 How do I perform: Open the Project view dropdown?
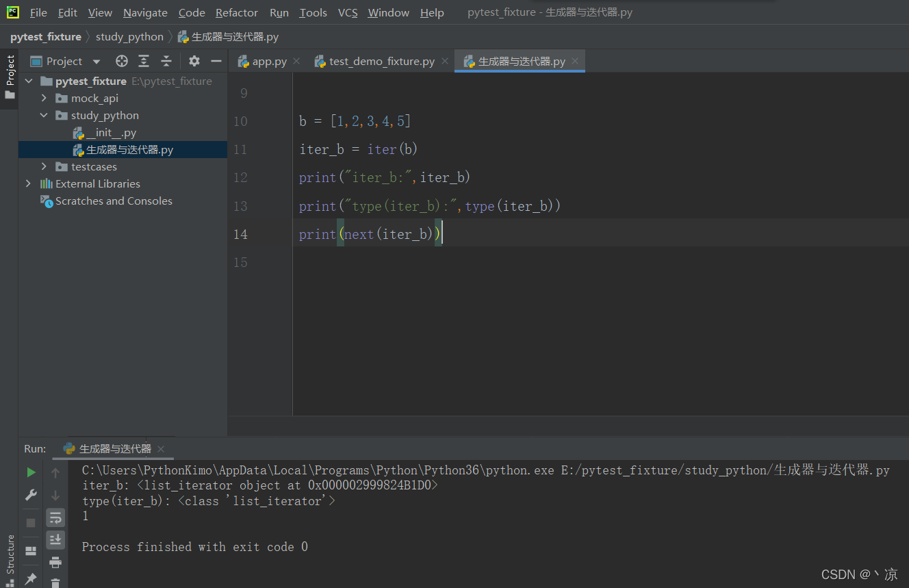click(96, 62)
